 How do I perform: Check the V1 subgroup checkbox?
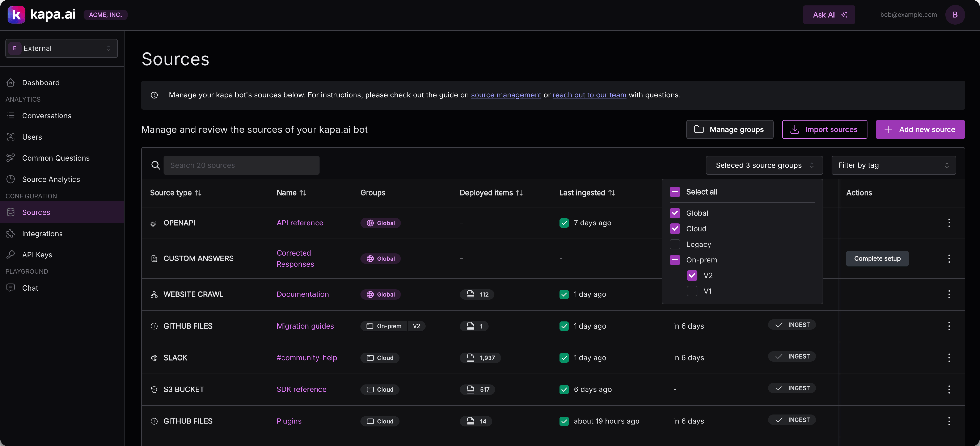(x=692, y=291)
